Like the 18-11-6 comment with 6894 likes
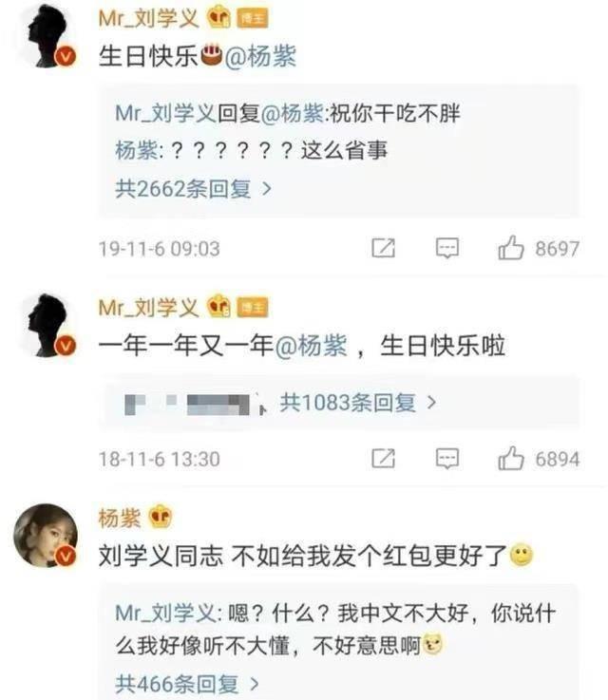The image size is (608, 700). pos(511,459)
